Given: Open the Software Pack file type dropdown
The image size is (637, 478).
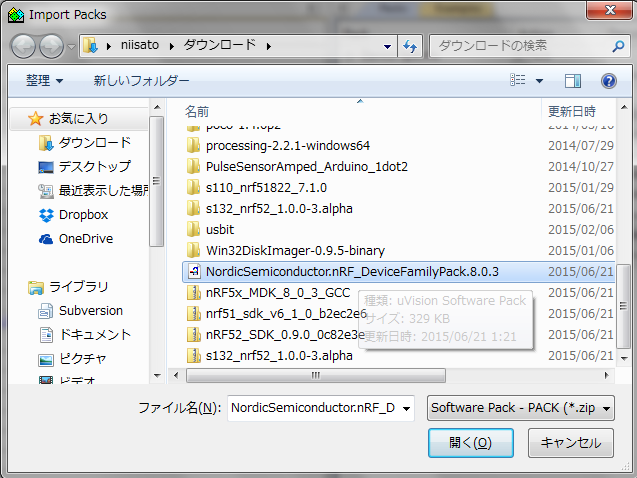Looking at the screenshot, I should (521, 408).
